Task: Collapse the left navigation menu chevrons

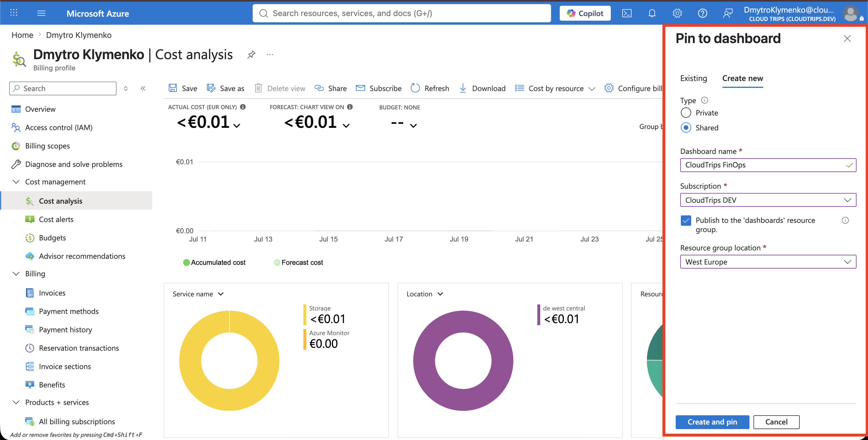Action: click(143, 88)
